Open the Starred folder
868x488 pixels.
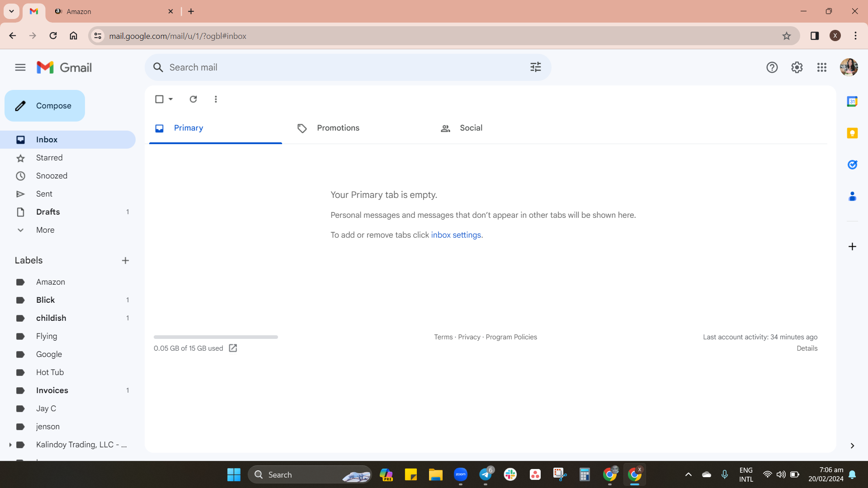coord(68,158)
